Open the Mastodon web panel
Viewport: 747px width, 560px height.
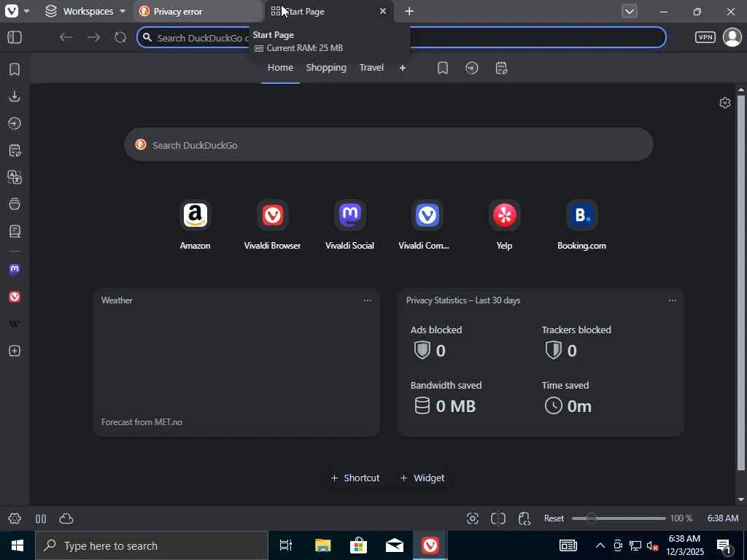(x=15, y=270)
